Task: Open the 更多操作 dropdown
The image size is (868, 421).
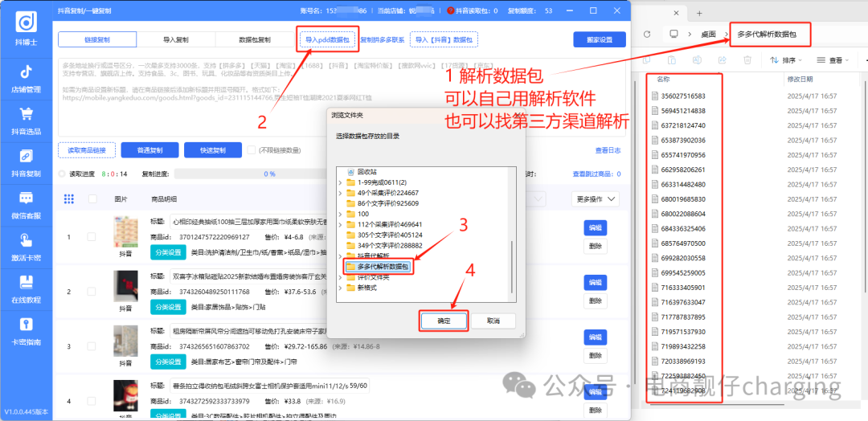Action: click(595, 198)
